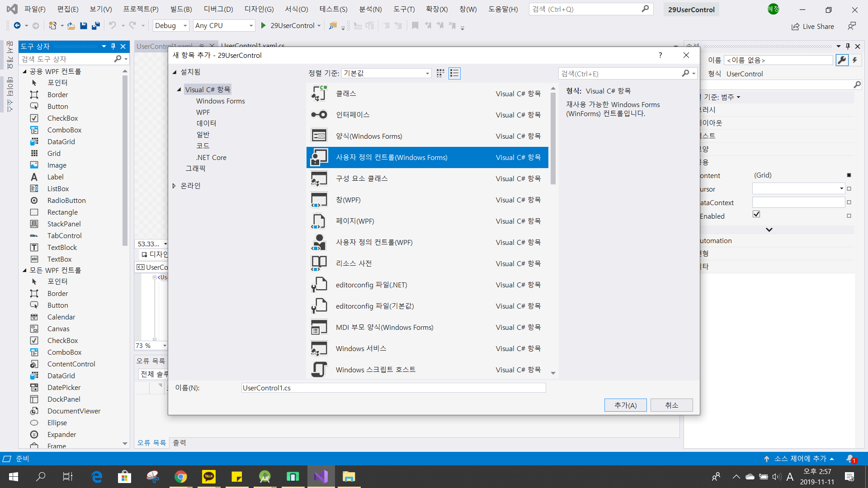Click the template list scrollbar thumb

(x=553, y=138)
